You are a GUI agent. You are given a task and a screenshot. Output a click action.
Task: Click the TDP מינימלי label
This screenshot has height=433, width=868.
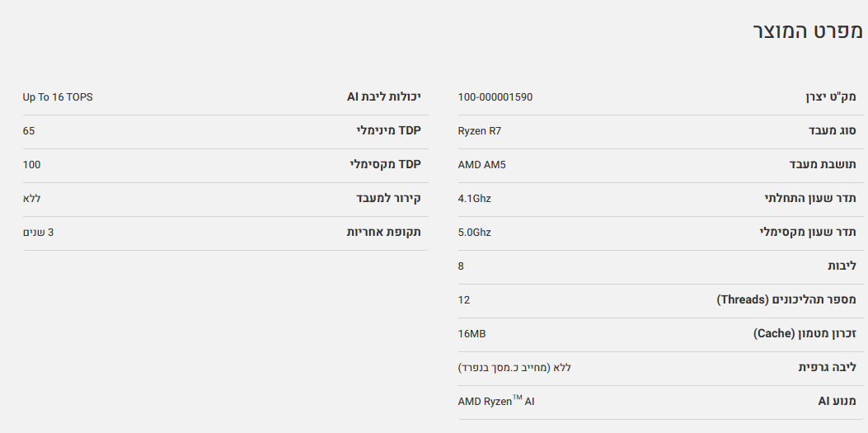[388, 131]
